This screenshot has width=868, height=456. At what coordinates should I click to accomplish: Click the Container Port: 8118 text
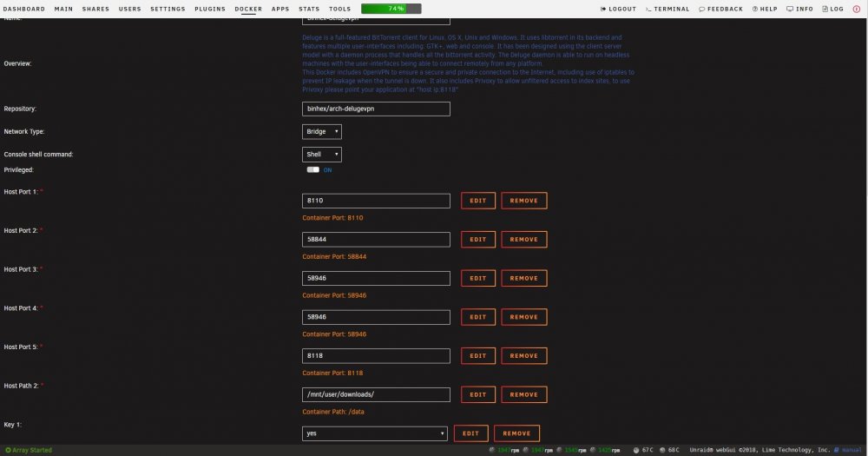point(332,373)
